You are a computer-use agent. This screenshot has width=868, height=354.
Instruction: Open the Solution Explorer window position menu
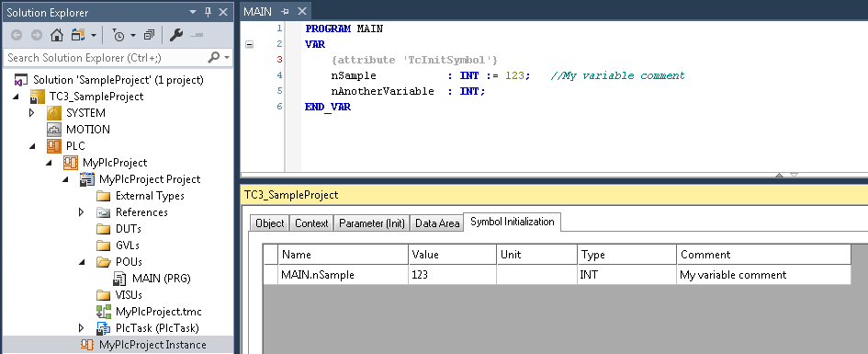[192, 12]
